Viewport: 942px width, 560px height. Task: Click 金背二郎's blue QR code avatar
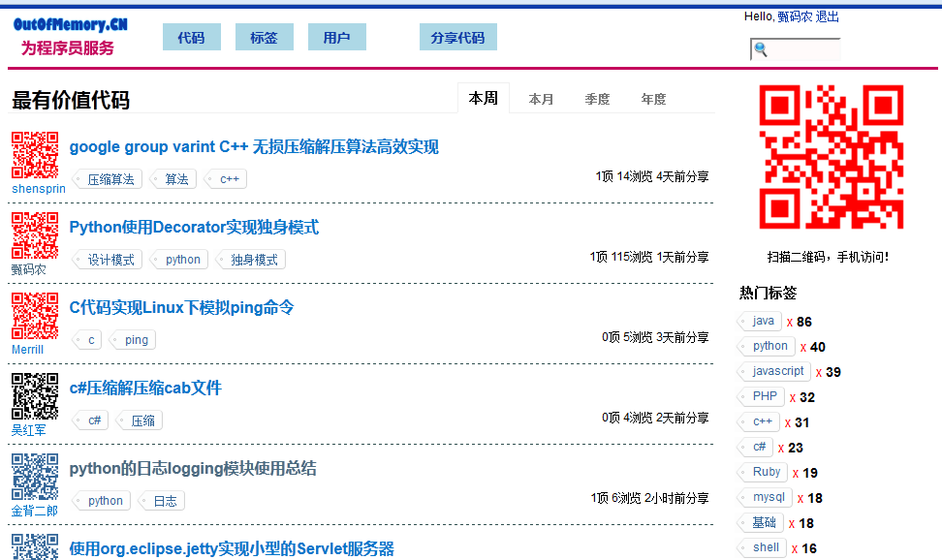click(36, 477)
